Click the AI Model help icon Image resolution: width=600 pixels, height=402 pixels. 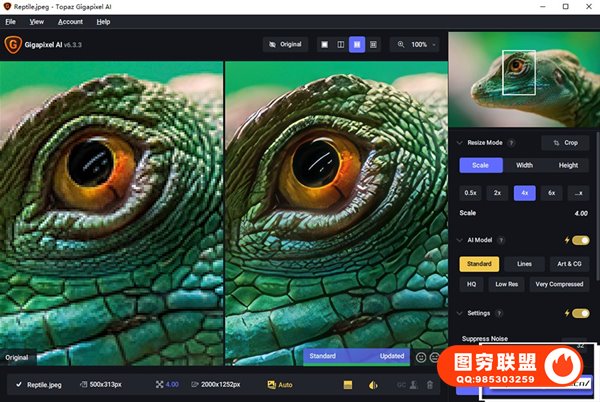pos(502,241)
